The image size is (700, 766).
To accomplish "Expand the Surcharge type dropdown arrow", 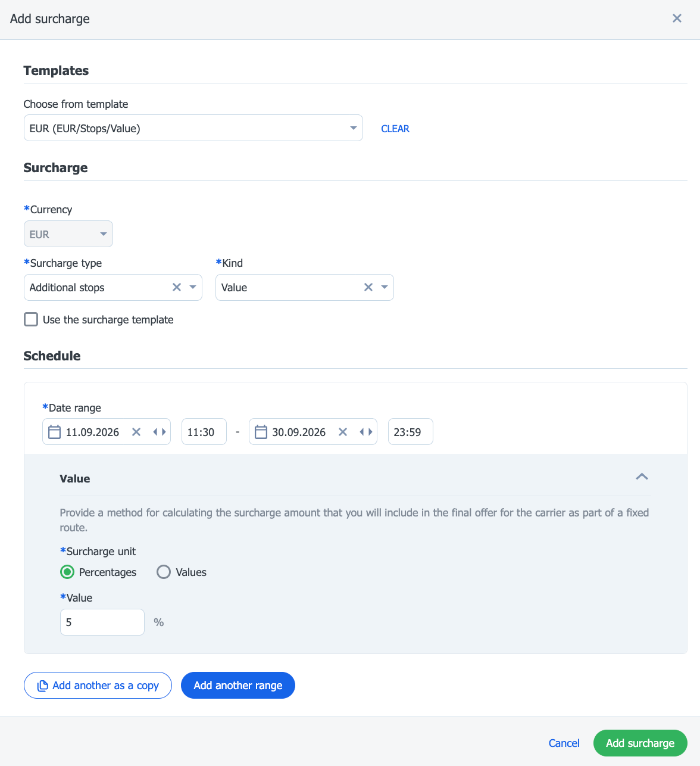I will tap(193, 288).
